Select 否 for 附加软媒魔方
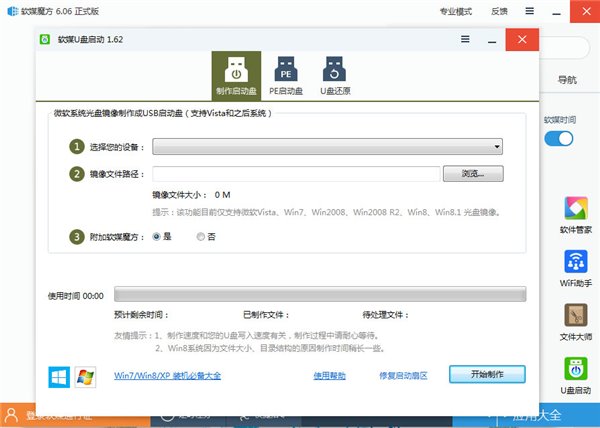600x428 pixels. coord(201,237)
